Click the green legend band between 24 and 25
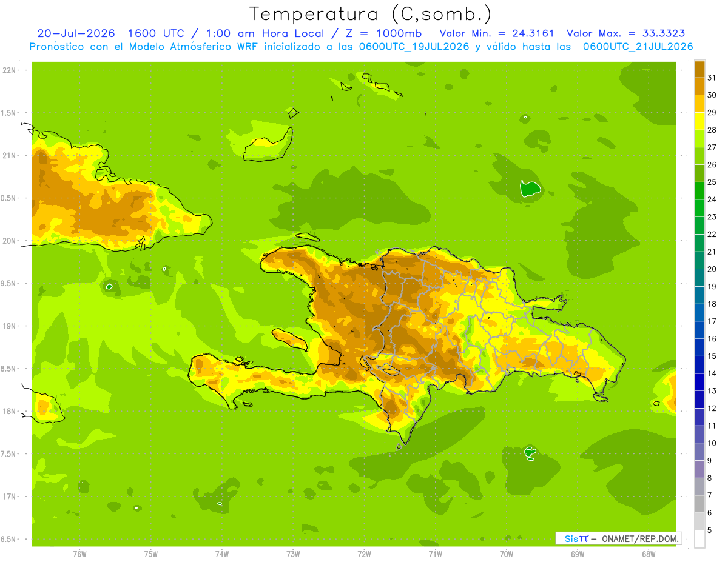The width and height of the screenshot is (728, 562). click(699, 191)
